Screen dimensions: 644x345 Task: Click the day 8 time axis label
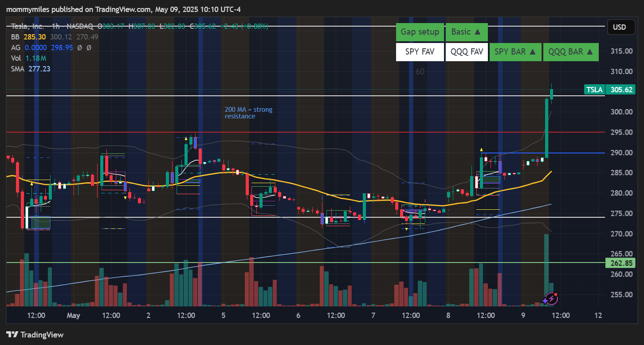[448, 316]
